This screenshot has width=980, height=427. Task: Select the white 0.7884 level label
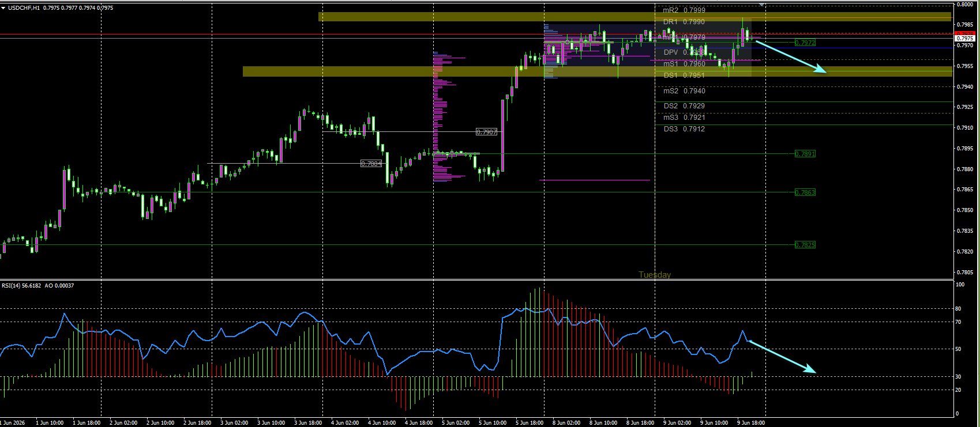(371, 164)
